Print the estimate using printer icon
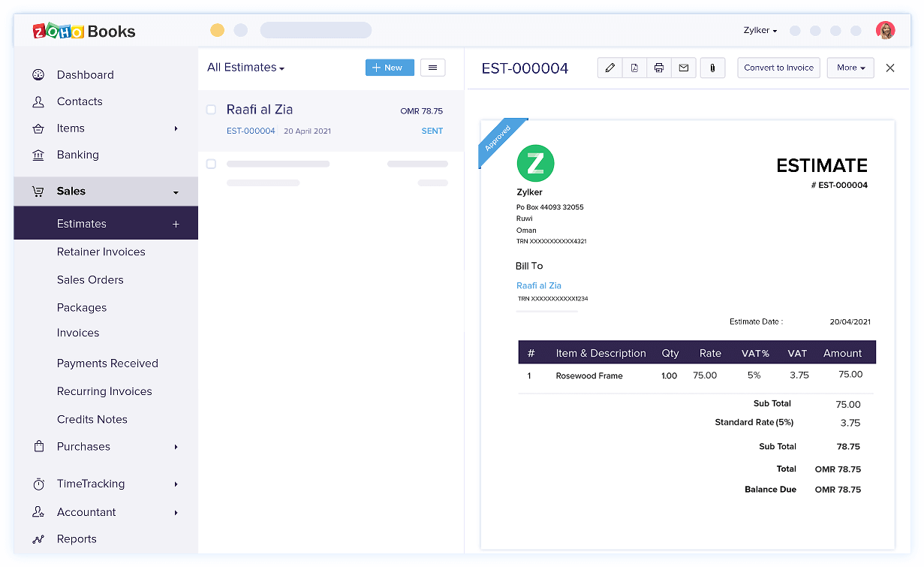924x567 pixels. coord(659,68)
